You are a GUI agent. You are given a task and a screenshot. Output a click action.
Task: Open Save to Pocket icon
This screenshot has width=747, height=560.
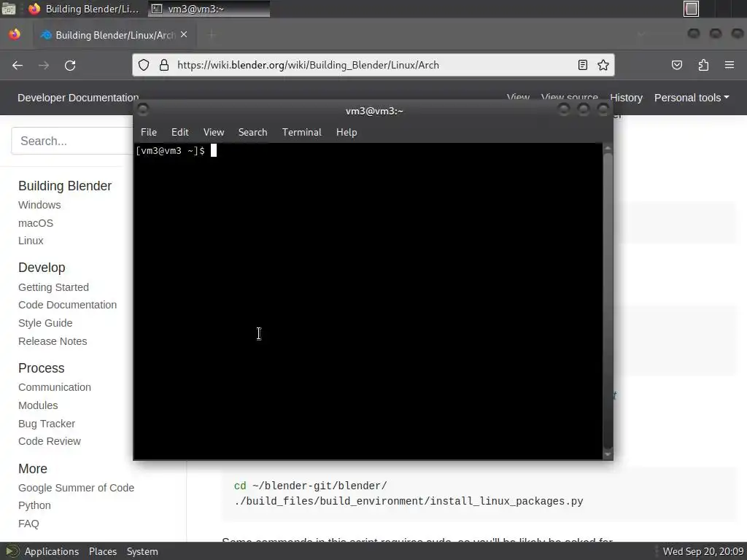(x=676, y=65)
